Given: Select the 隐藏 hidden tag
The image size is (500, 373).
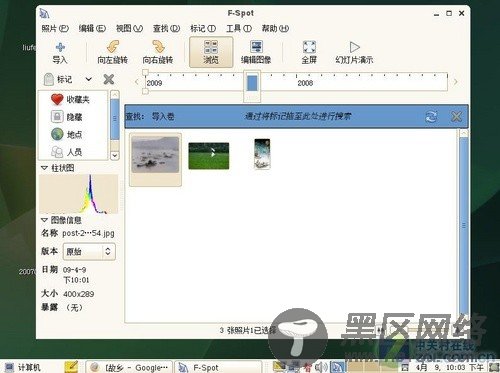Looking at the screenshot, I should [67, 117].
